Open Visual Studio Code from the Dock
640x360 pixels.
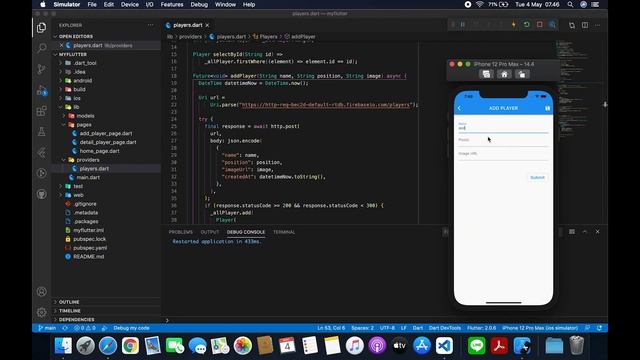[x=444, y=346]
